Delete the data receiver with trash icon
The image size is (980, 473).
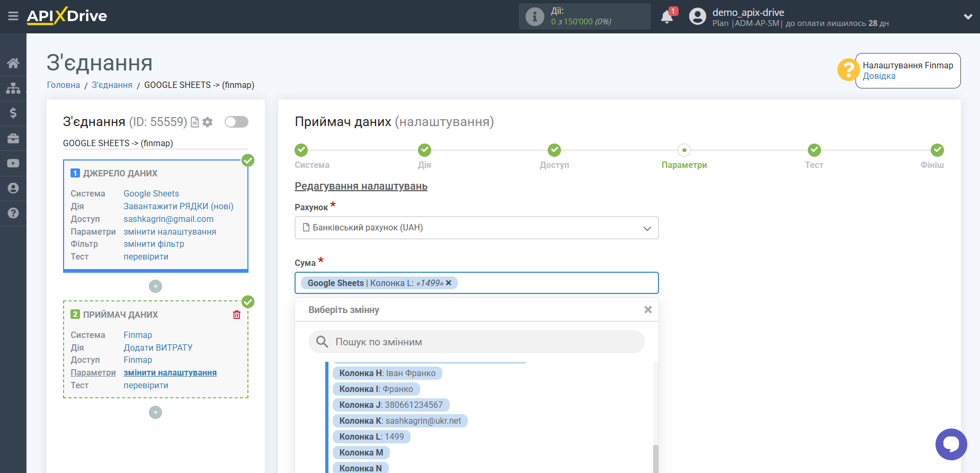coord(237,315)
